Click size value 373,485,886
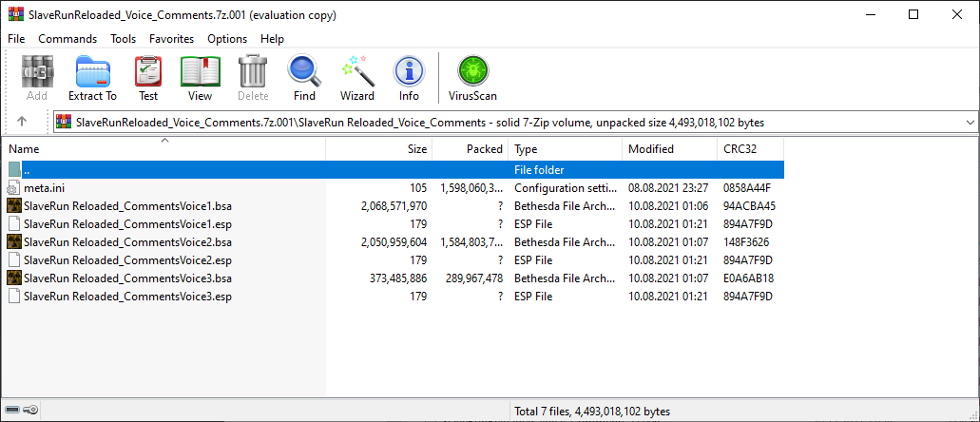Image resolution: width=980 pixels, height=422 pixels. 399,278
